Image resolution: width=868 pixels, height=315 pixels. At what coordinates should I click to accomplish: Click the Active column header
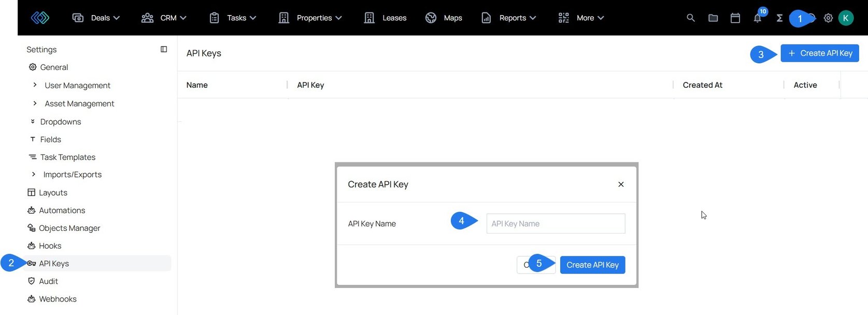(x=805, y=85)
